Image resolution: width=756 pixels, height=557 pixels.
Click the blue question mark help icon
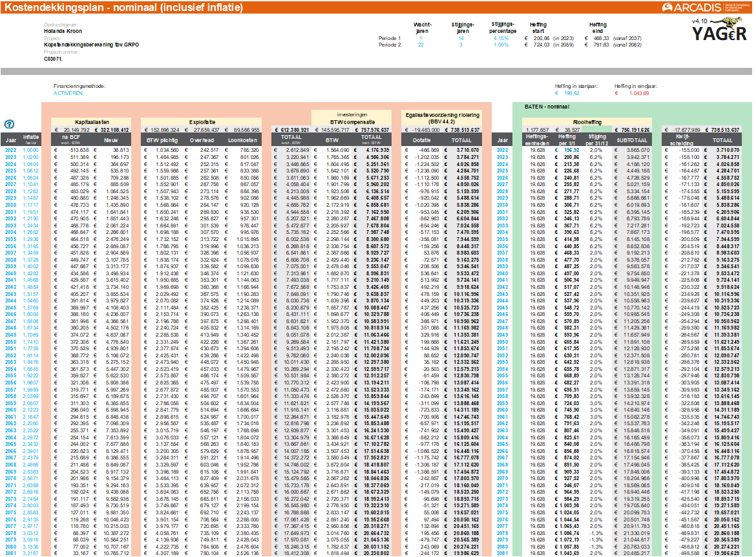10,124
